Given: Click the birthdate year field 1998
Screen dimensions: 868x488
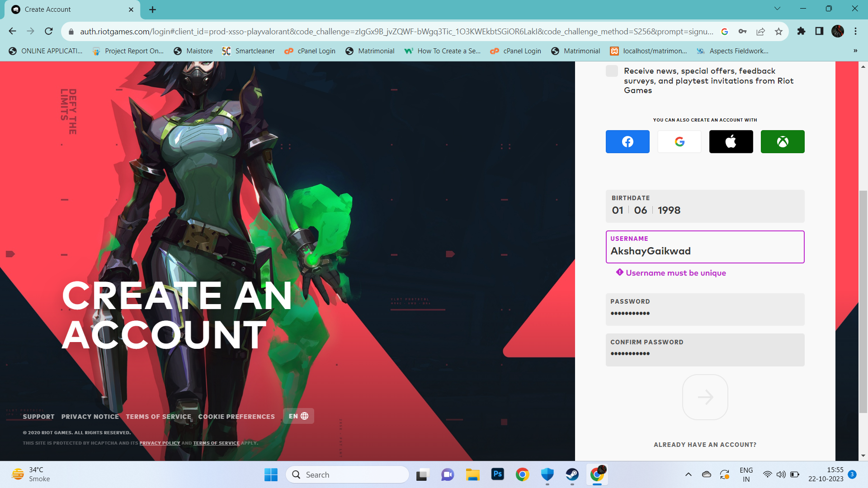Looking at the screenshot, I should point(669,210).
